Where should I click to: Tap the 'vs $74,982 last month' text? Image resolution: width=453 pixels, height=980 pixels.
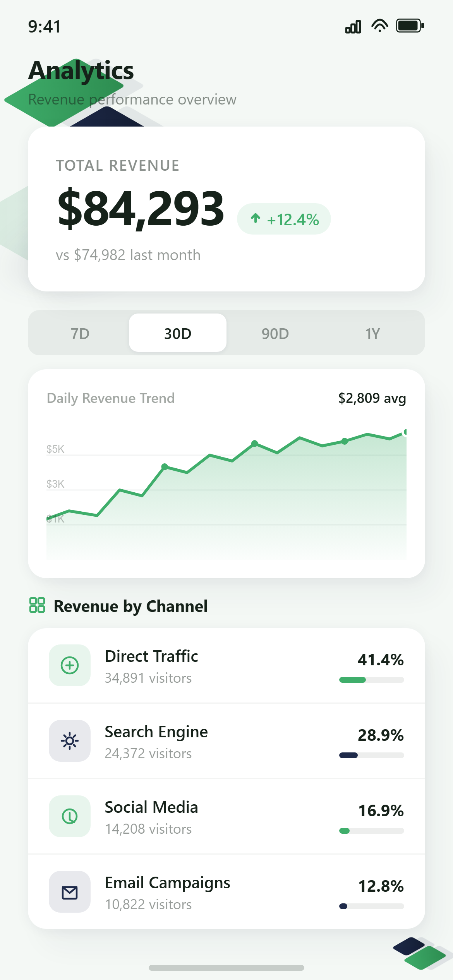[128, 255]
